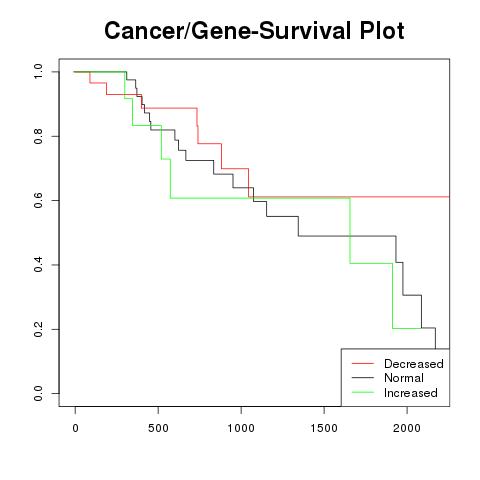The width and height of the screenshot is (480, 480).
Task: Click the x-axis label 2000
Action: (407, 428)
